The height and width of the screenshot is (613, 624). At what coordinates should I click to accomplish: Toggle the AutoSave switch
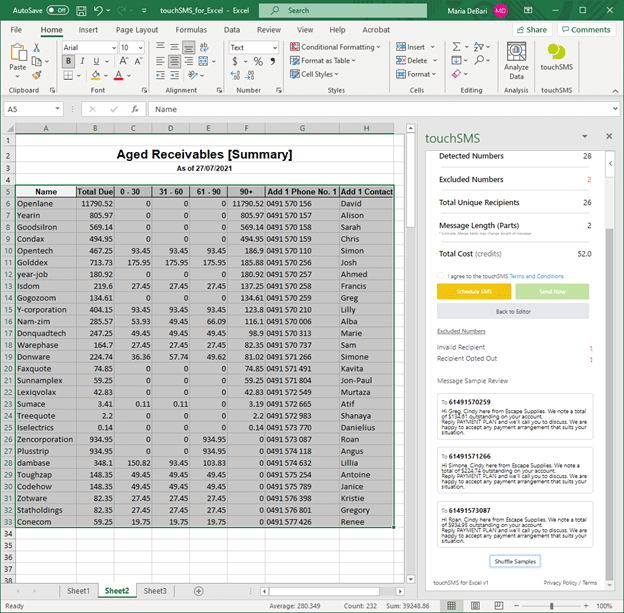57,10
